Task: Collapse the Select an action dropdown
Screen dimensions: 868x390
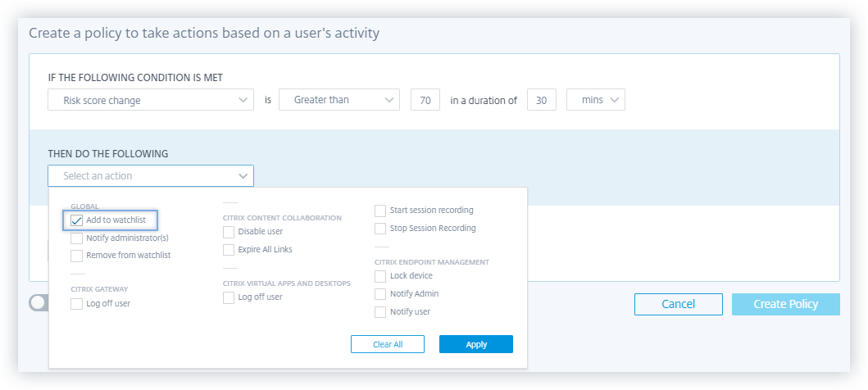Action: pyautogui.click(x=151, y=176)
